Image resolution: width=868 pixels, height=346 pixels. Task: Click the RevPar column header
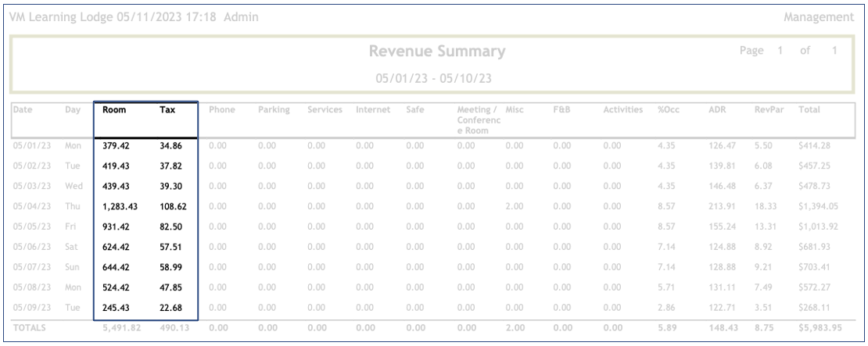[x=762, y=111]
